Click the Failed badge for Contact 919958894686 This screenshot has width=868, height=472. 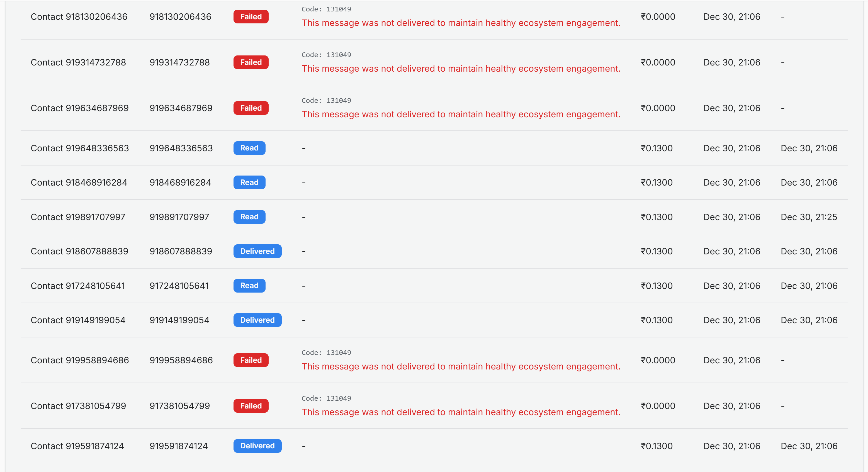251,360
